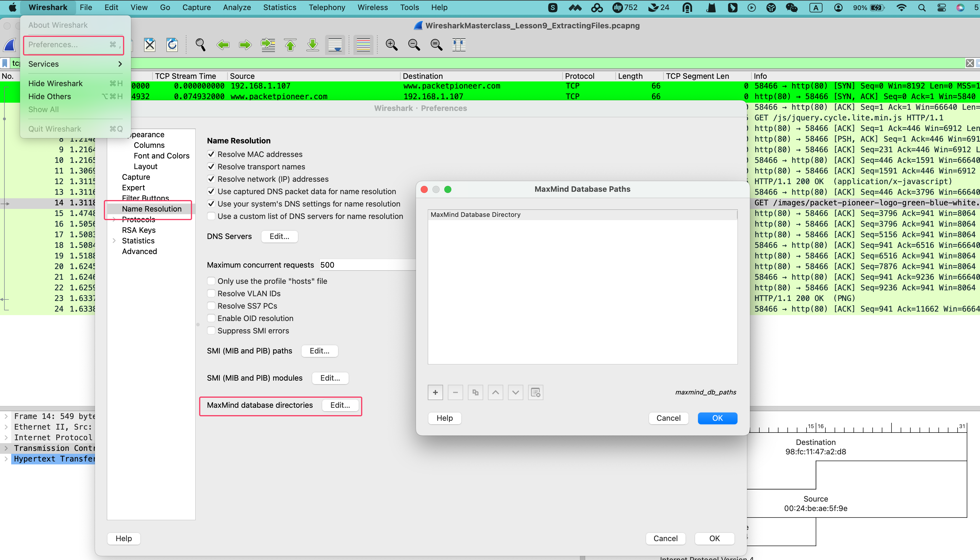
Task: Move the MaxMind path entry down
Action: tap(515, 392)
